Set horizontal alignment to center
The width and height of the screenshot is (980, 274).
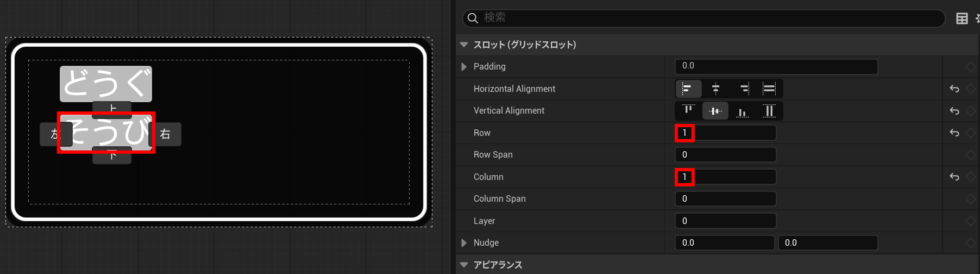click(715, 89)
